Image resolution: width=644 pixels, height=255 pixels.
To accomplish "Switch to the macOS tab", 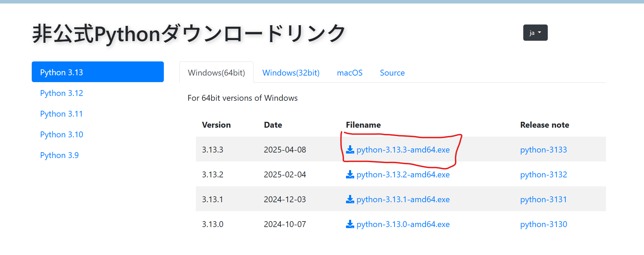I will tap(350, 73).
